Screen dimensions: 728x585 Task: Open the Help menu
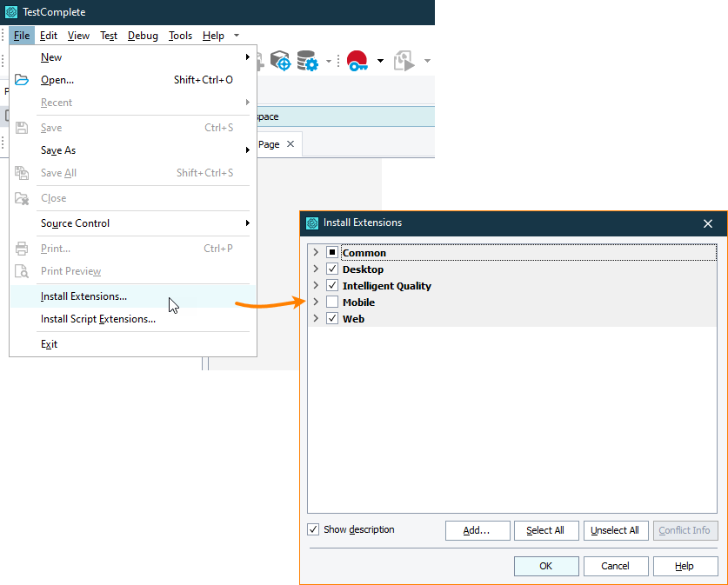coord(213,36)
